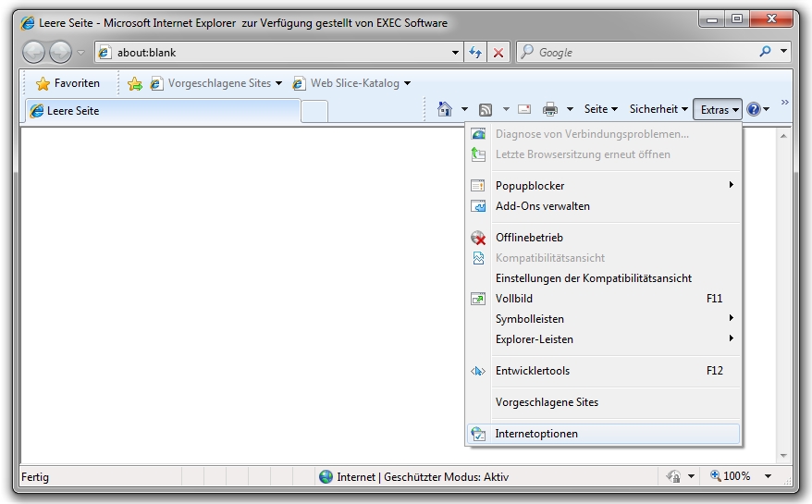This screenshot has width=812, height=504.
Task: Open Explorer-Leisten submenu
Action: tap(603, 339)
